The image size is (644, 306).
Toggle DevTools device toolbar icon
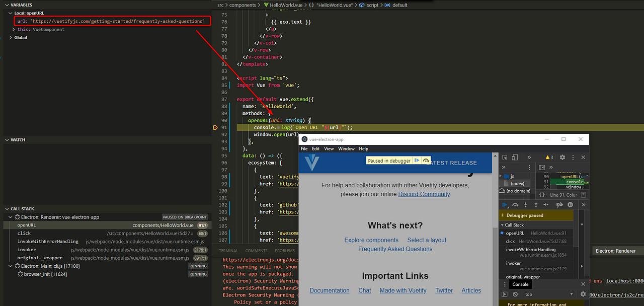click(516, 158)
